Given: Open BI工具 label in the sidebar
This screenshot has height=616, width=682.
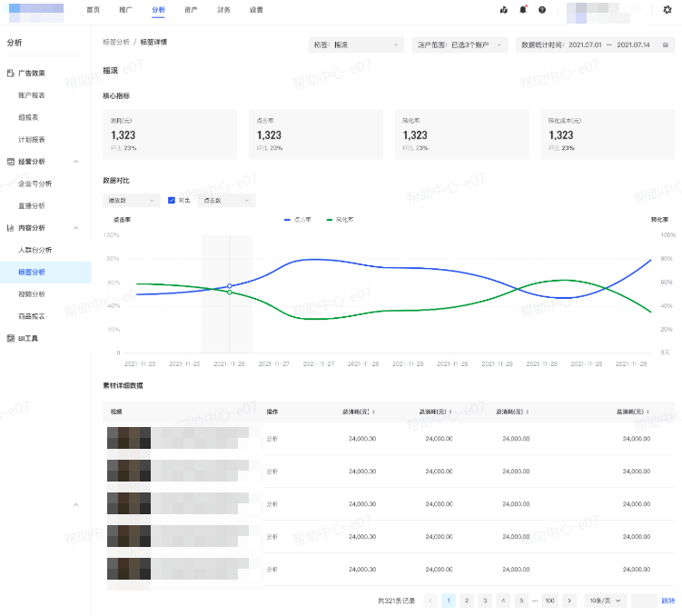Looking at the screenshot, I should (28, 338).
